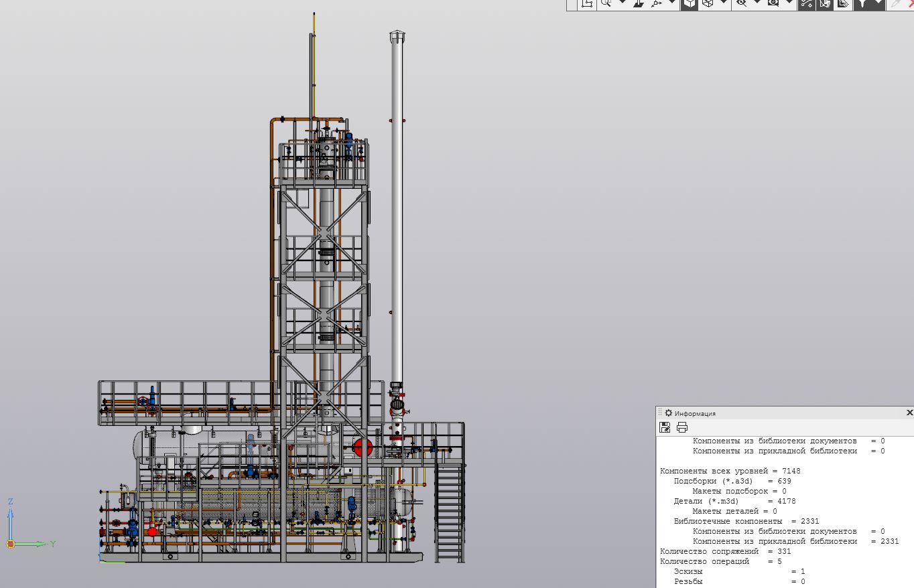Save the information report with the diskette icon
Screen dimensions: 914x588
tap(665, 427)
